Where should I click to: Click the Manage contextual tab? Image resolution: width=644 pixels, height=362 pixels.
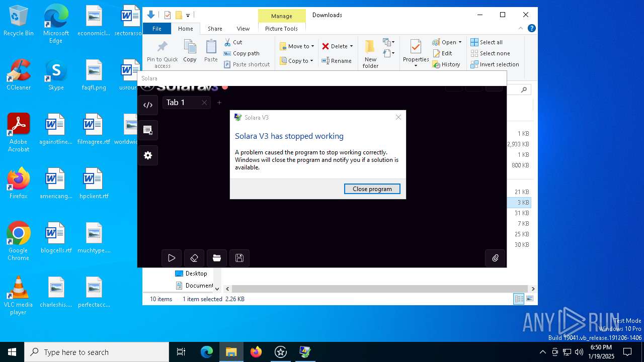click(282, 16)
